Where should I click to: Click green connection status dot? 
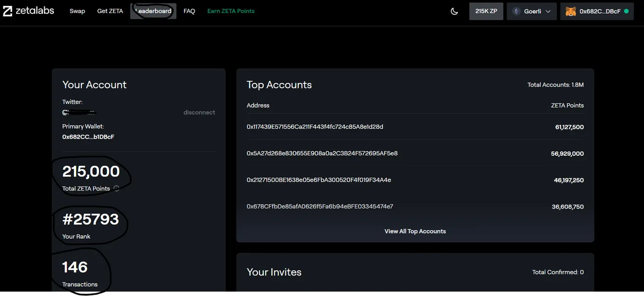click(x=626, y=11)
